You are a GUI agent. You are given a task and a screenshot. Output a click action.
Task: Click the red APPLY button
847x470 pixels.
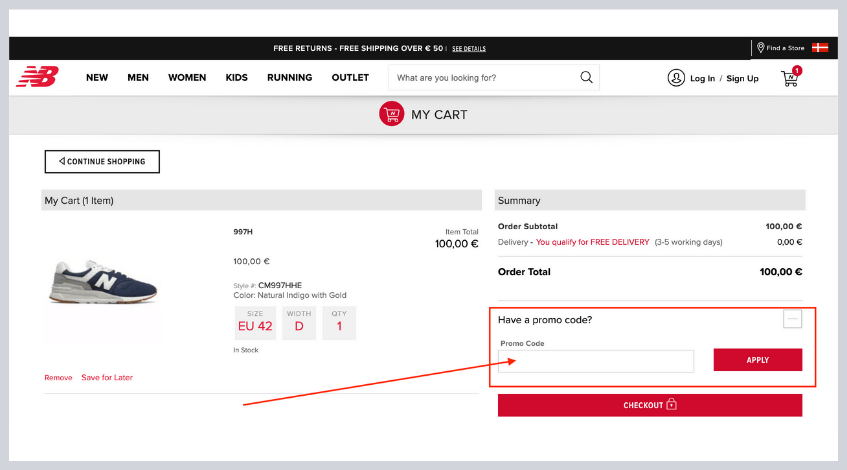click(757, 360)
